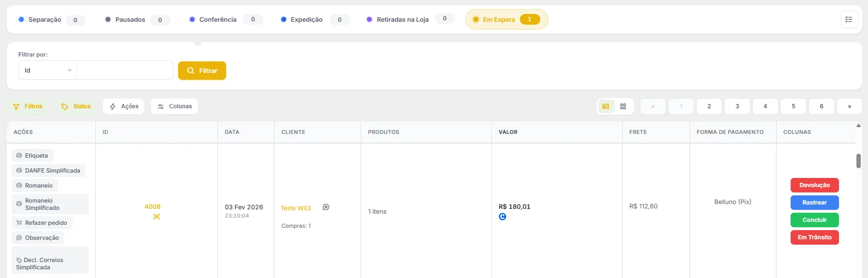
Task: Open order ID 4008 link
Action: (152, 206)
